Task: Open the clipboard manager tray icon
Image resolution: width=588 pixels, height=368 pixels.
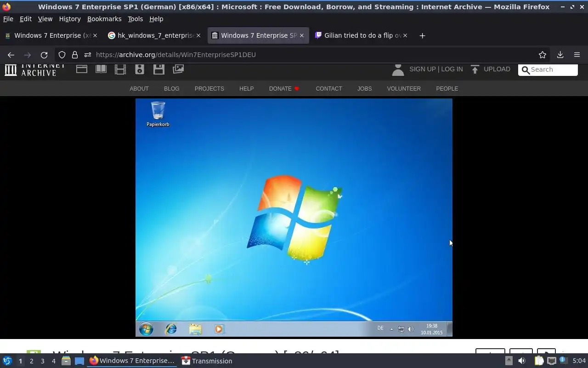Action: click(539, 361)
